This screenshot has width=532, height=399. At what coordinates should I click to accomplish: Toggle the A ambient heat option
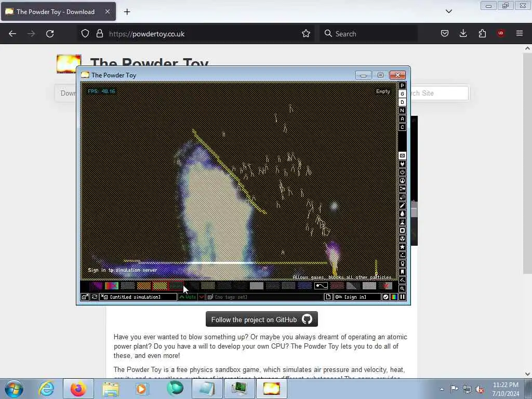click(x=402, y=119)
